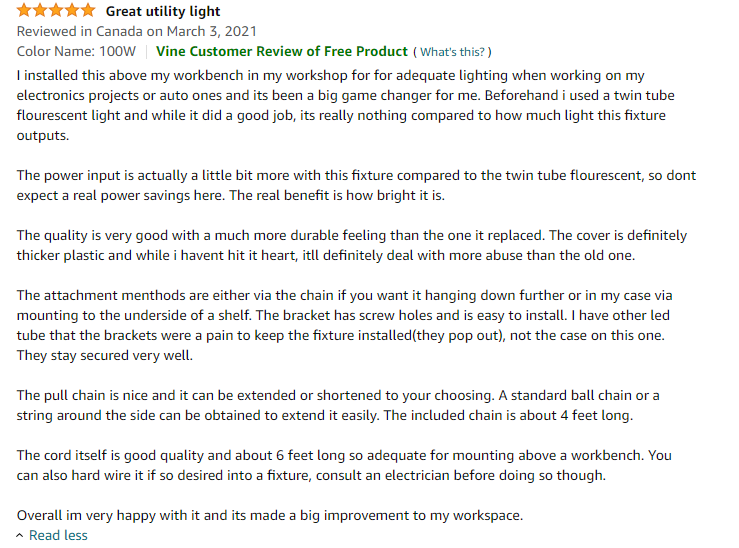Click the paragraph starting "The quality is very good"

[350, 245]
